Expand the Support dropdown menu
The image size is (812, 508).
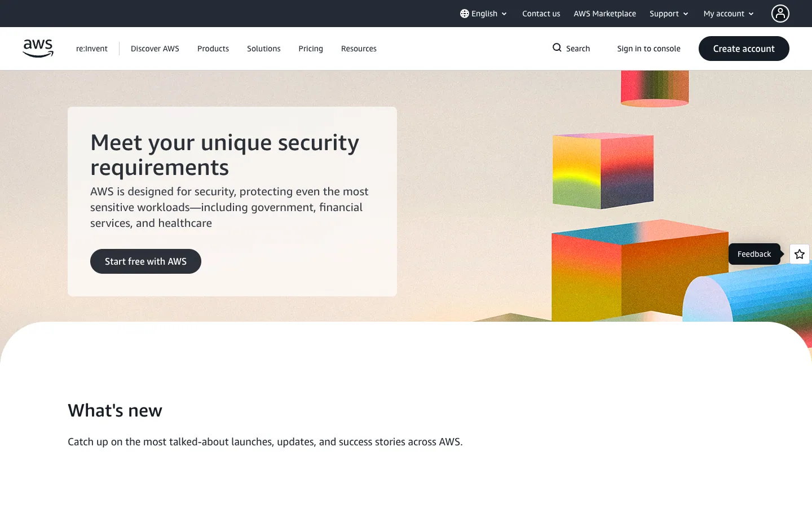[669, 14]
